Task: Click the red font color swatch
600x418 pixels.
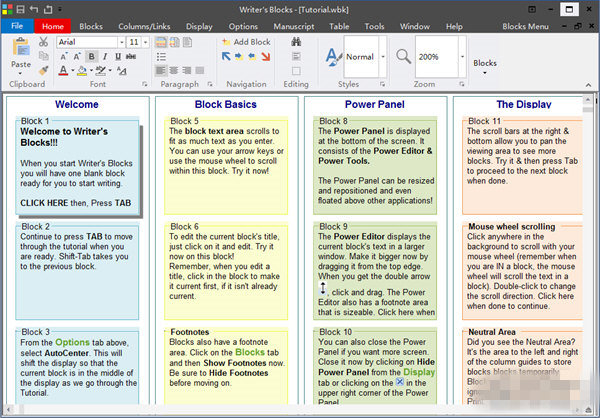Action: 64,71
